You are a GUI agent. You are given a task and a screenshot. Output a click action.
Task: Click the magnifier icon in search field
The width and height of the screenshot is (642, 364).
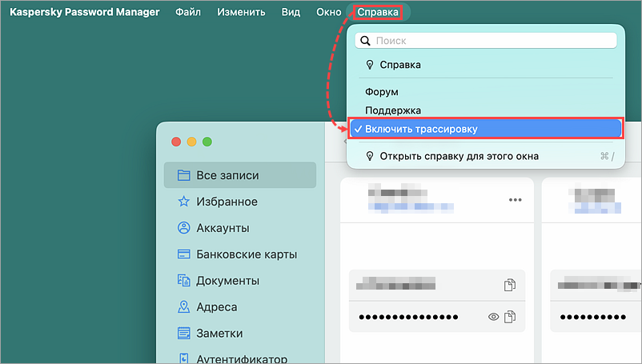pos(365,41)
